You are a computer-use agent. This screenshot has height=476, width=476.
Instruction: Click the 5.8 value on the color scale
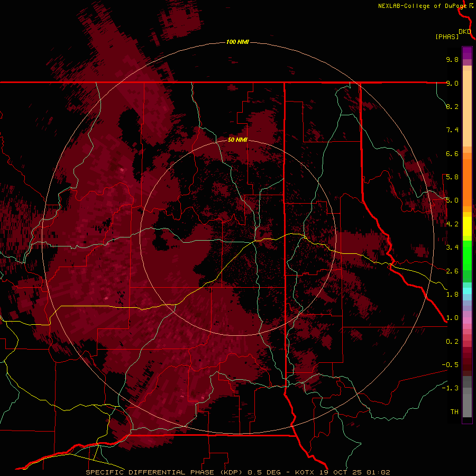(452, 177)
